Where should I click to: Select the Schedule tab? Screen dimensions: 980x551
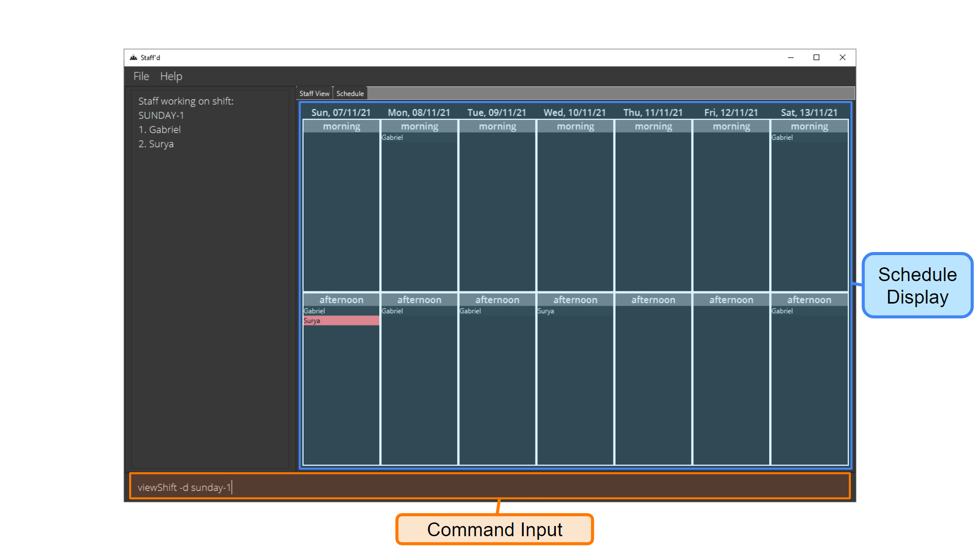pyautogui.click(x=350, y=93)
